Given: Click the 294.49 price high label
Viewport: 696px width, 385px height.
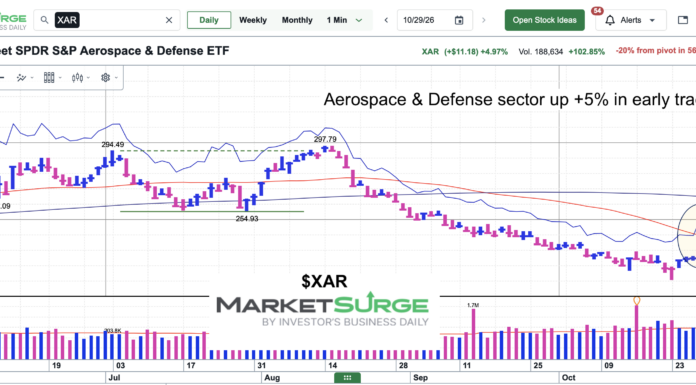Looking at the screenshot, I should point(113,144).
